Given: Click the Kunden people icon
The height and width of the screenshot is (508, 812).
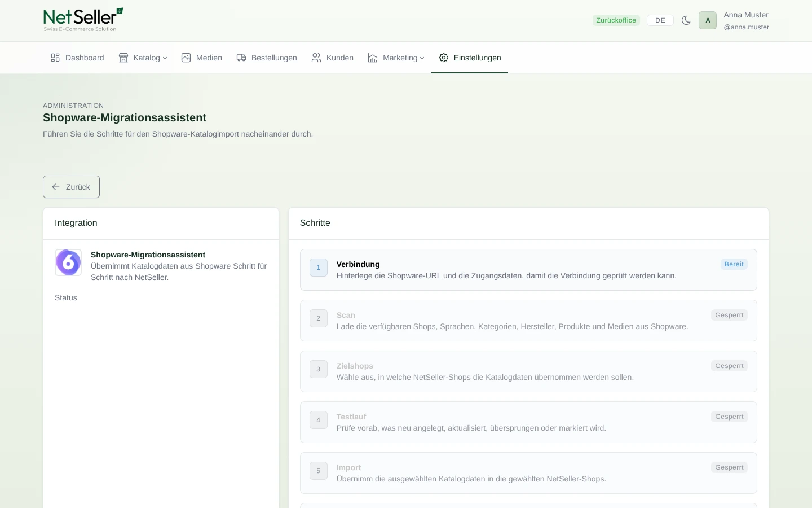Looking at the screenshot, I should 316,58.
